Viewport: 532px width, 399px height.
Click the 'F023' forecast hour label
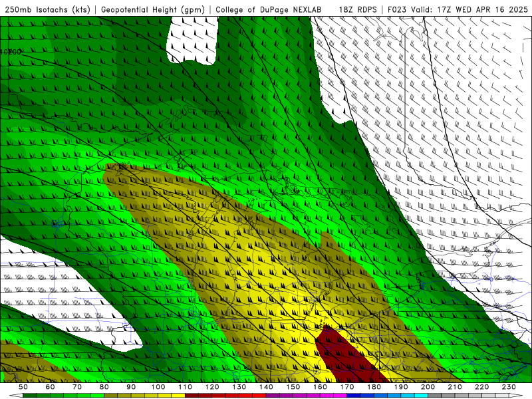pos(398,10)
